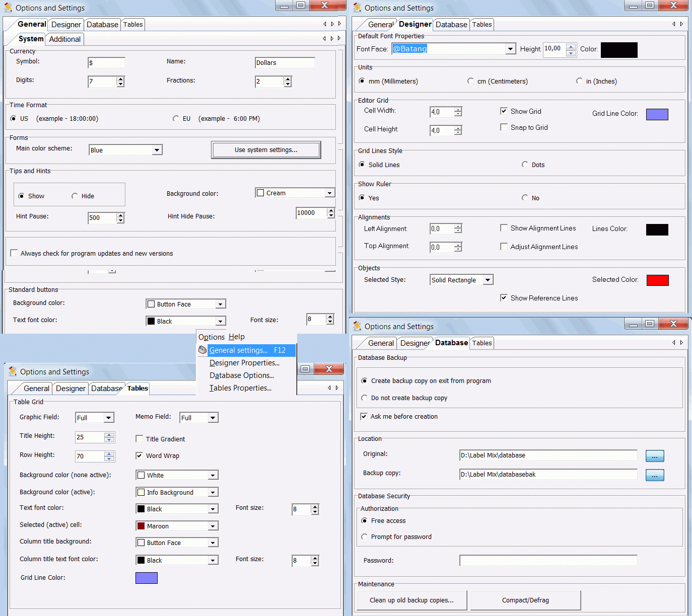Open Designer tab in the General window
This screenshot has height=616, width=692.
[x=66, y=25]
